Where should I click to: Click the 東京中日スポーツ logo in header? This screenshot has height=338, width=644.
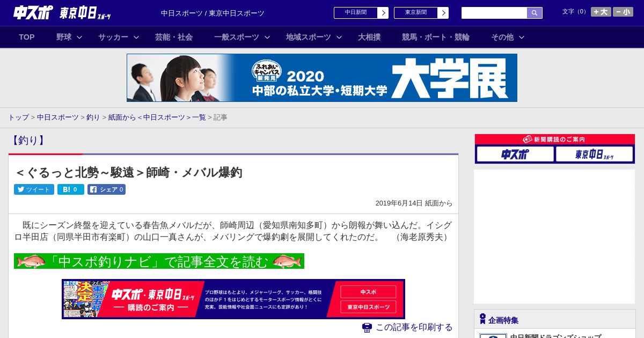pyautogui.click(x=85, y=13)
